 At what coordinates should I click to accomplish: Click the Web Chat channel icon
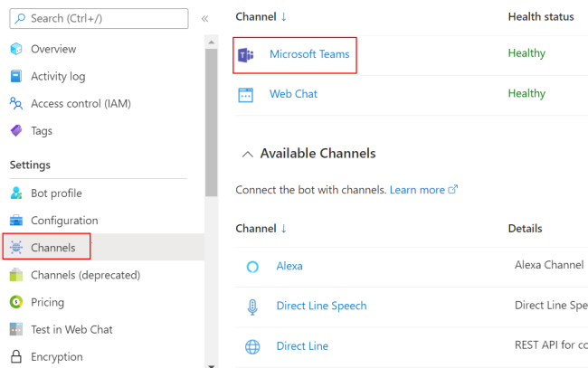point(245,94)
